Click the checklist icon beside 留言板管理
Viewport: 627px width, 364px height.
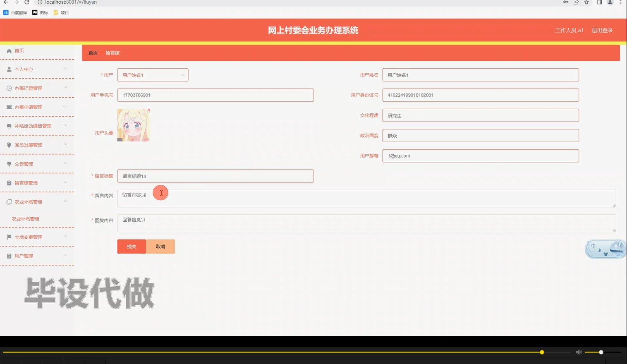click(9, 182)
